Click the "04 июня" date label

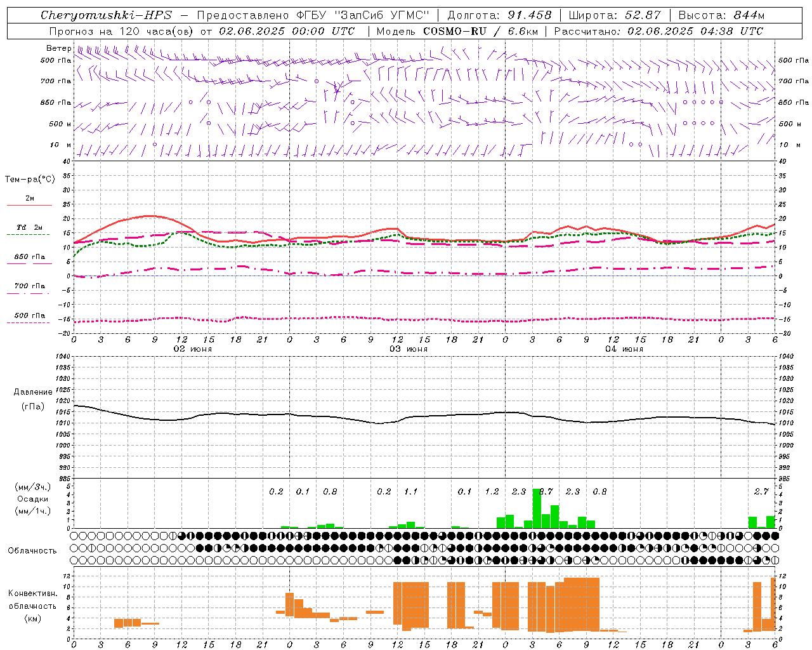[x=624, y=349]
